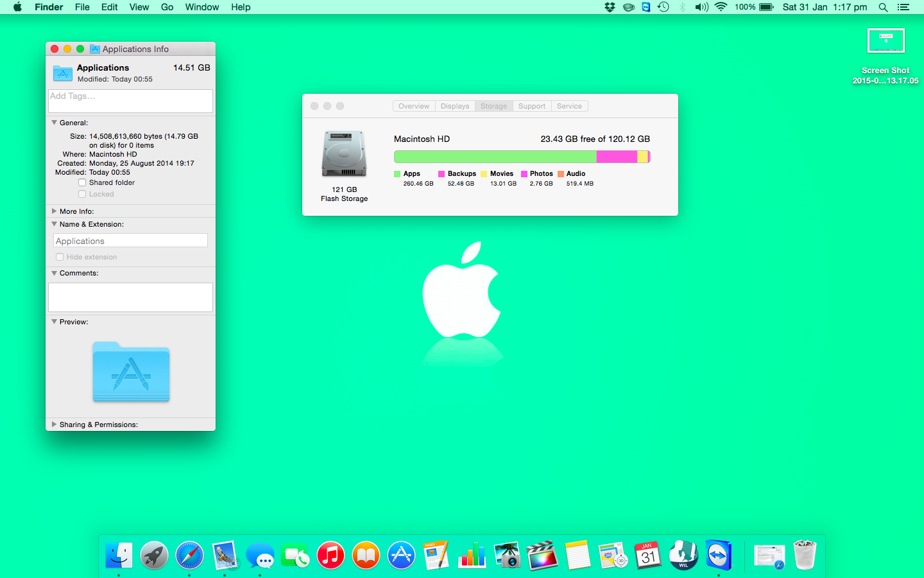924x578 pixels.
Task: Open the Go menu
Action: (167, 7)
